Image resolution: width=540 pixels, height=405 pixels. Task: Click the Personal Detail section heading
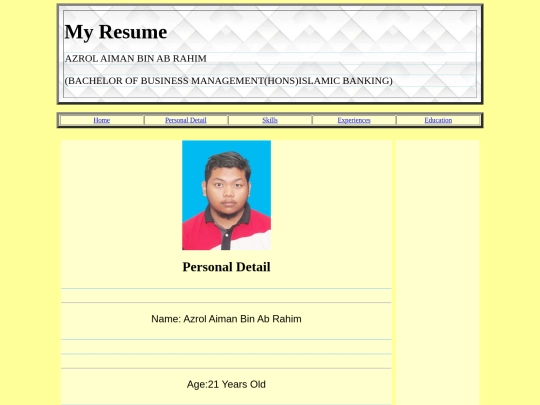coord(226,267)
